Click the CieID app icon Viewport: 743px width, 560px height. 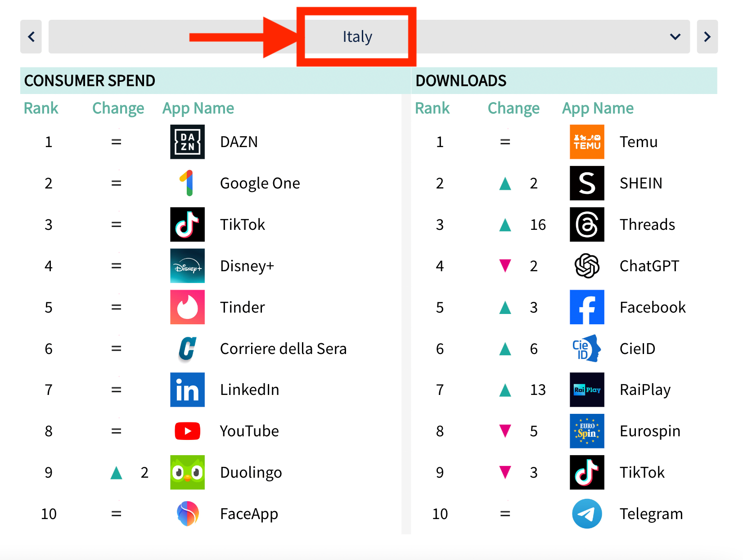tap(587, 349)
